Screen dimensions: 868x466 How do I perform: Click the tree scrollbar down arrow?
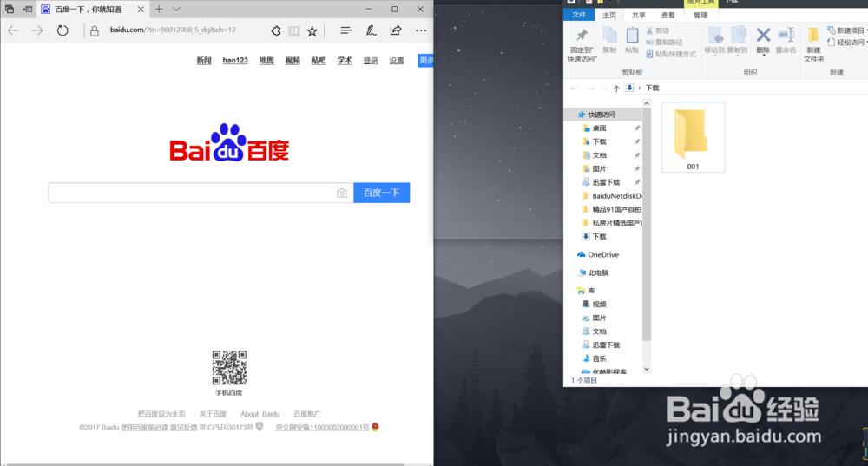point(646,369)
